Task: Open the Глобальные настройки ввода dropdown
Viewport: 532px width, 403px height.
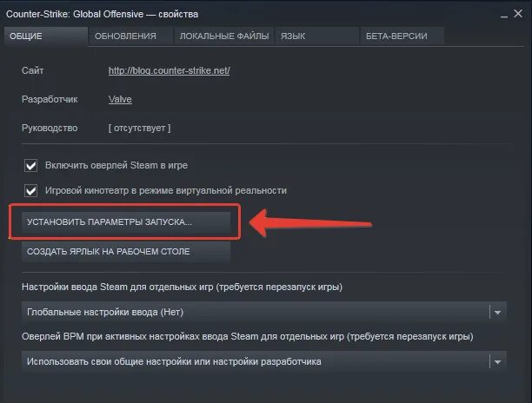Action: [264, 312]
